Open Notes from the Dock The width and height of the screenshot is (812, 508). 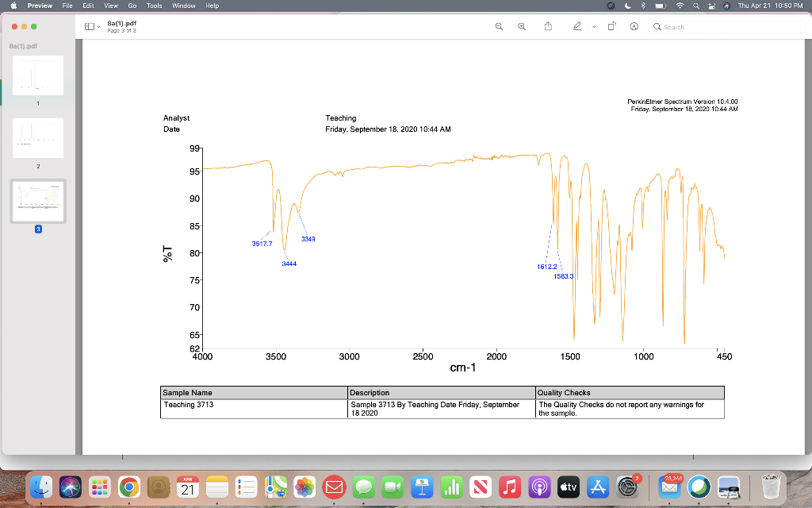click(217, 487)
